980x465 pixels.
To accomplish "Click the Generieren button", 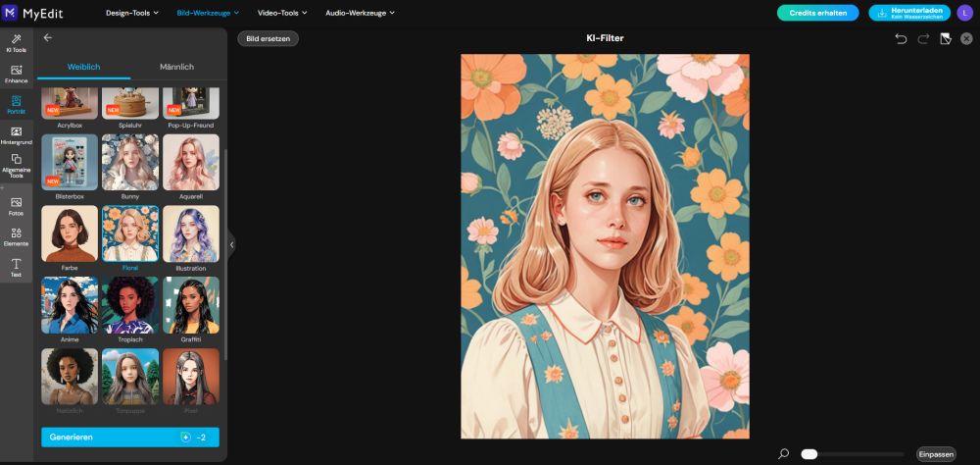I will [x=129, y=437].
